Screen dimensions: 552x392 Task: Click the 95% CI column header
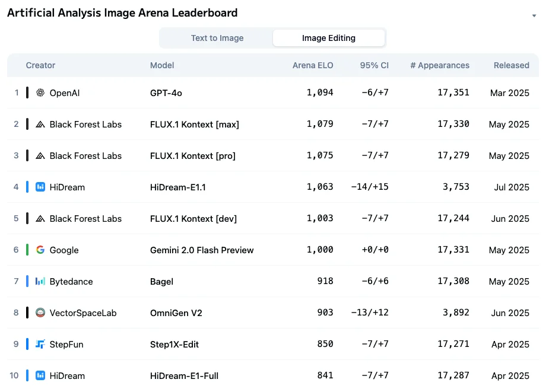pyautogui.click(x=374, y=65)
